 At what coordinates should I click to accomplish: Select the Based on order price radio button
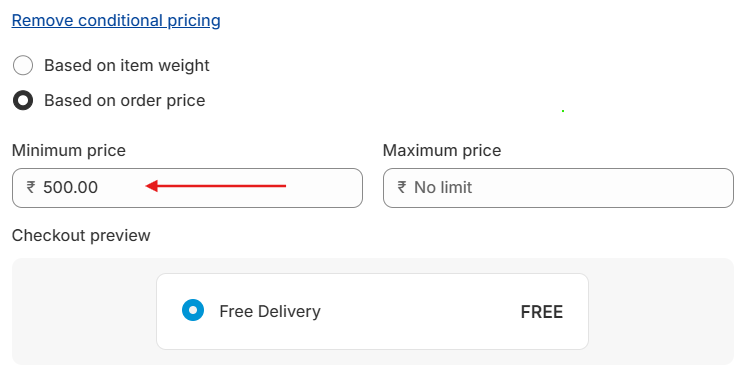click(23, 100)
